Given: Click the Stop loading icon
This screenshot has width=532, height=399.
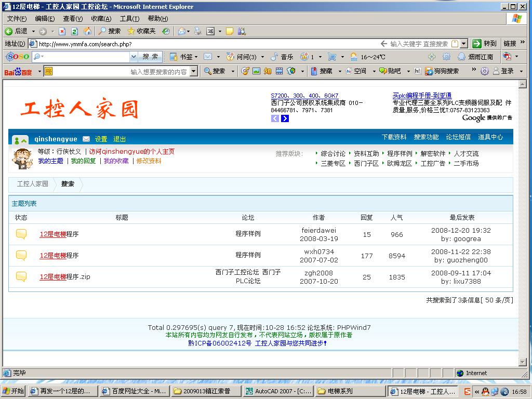Looking at the screenshot, I should 62,31.
